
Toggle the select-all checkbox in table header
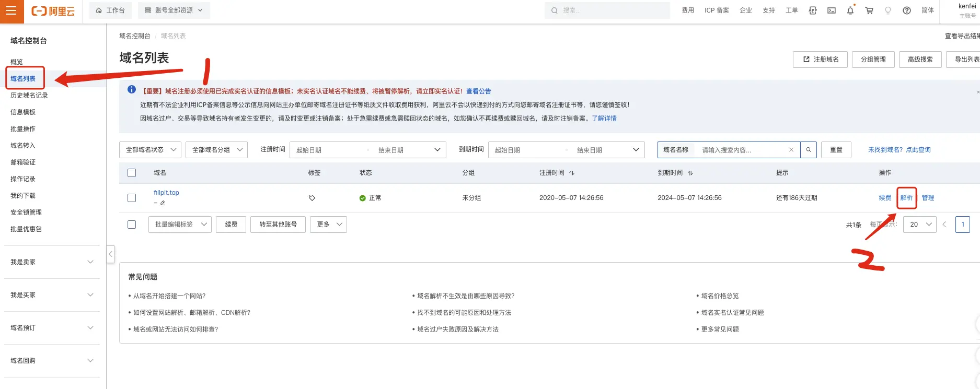(132, 173)
